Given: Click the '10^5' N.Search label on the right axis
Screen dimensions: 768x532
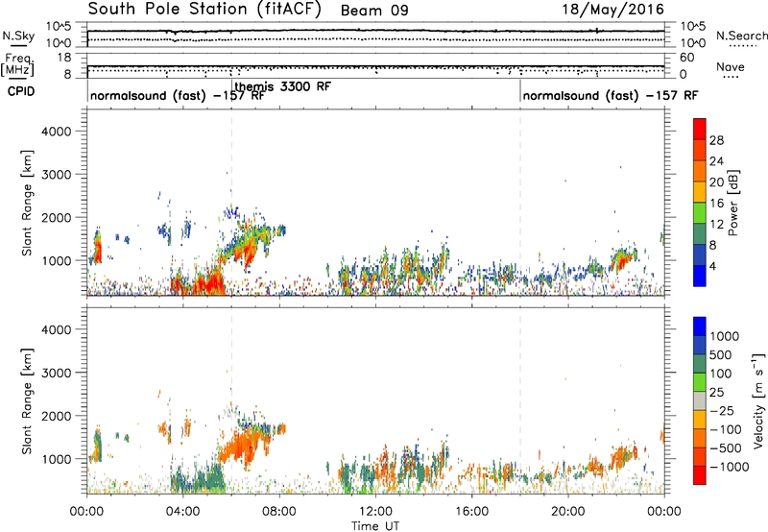Looking at the screenshot, I should [x=692, y=26].
